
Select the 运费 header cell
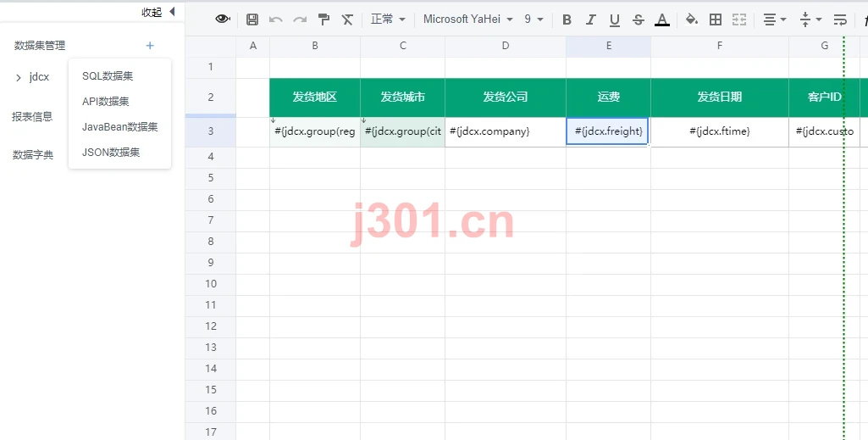(608, 97)
